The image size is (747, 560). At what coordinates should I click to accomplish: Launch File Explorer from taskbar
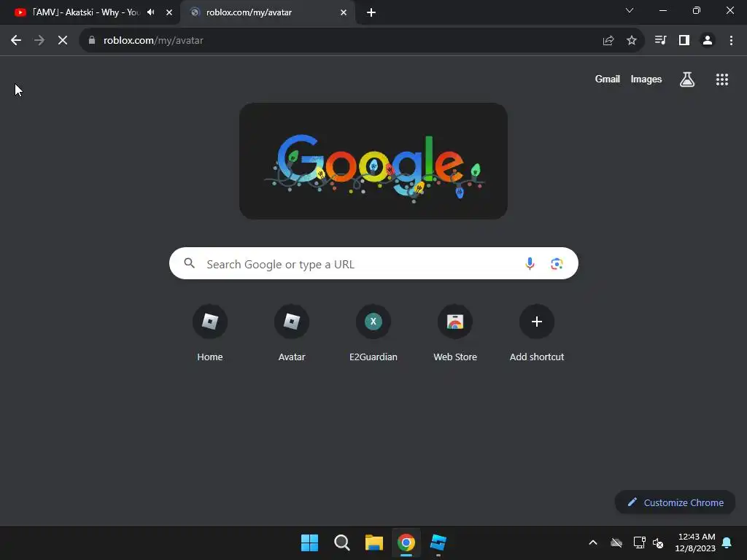point(374,542)
